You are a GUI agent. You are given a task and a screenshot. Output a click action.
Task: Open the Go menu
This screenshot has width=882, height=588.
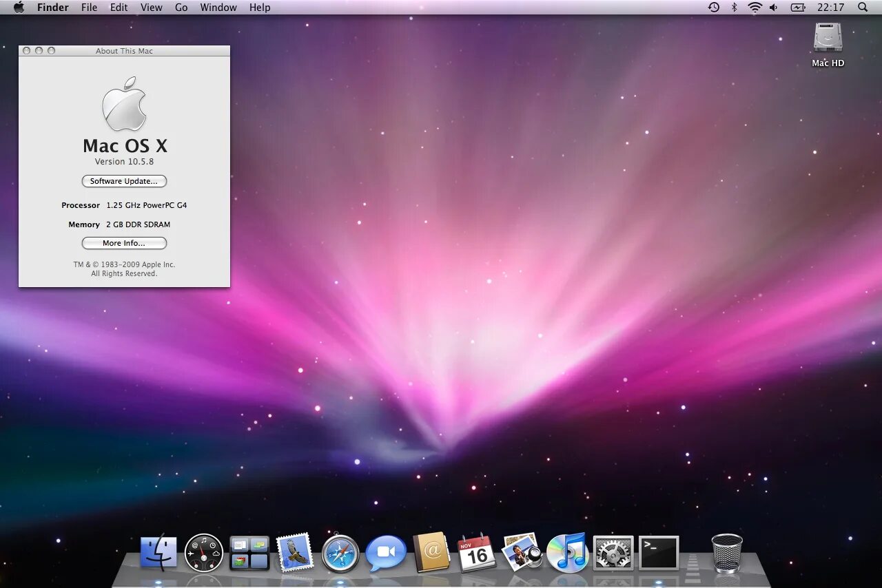(181, 7)
